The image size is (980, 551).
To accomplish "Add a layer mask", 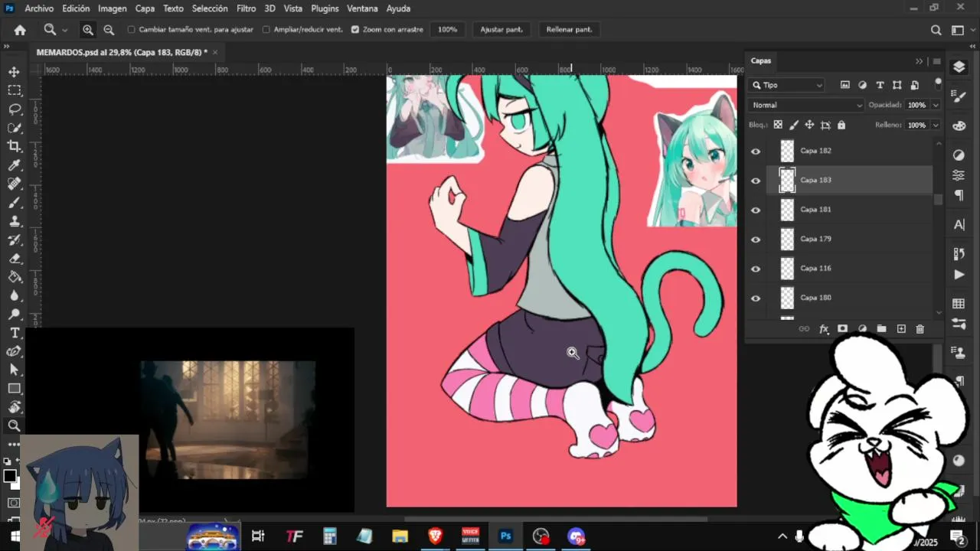I will click(x=842, y=328).
